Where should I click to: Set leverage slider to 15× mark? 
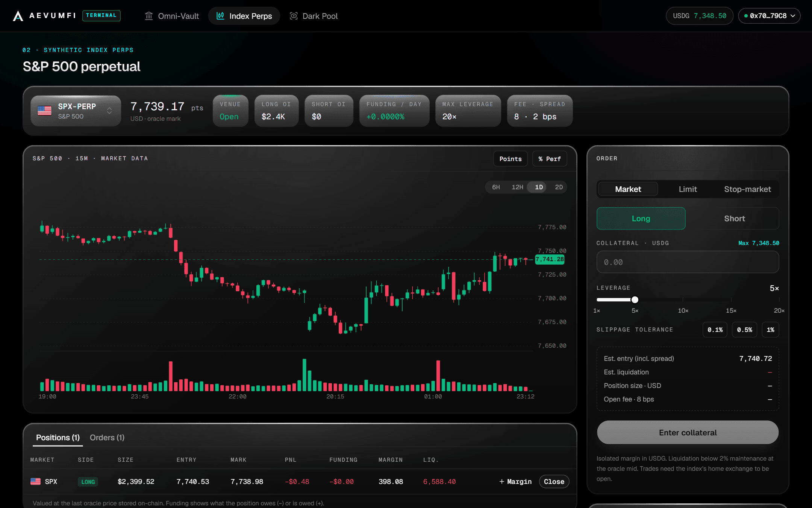(731, 300)
